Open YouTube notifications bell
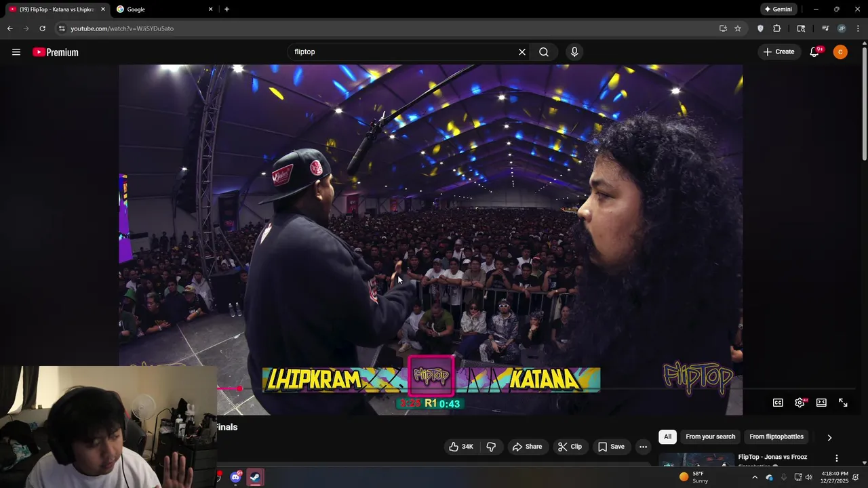The width and height of the screenshot is (868, 488). (x=815, y=52)
